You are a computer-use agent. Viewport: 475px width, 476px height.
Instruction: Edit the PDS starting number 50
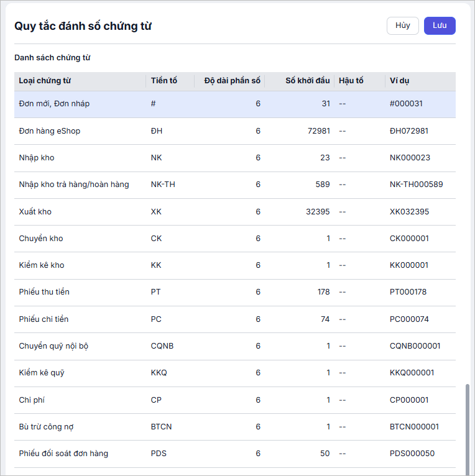click(x=325, y=454)
